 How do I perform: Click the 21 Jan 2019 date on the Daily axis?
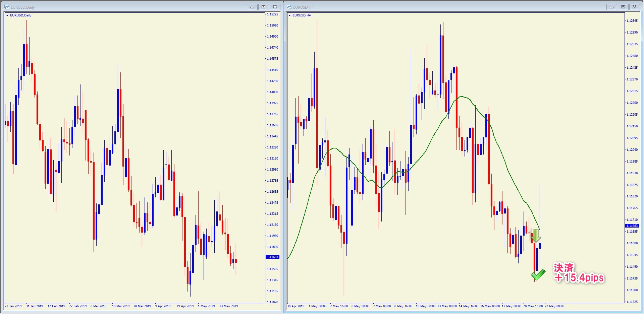pyautogui.click(x=13, y=306)
